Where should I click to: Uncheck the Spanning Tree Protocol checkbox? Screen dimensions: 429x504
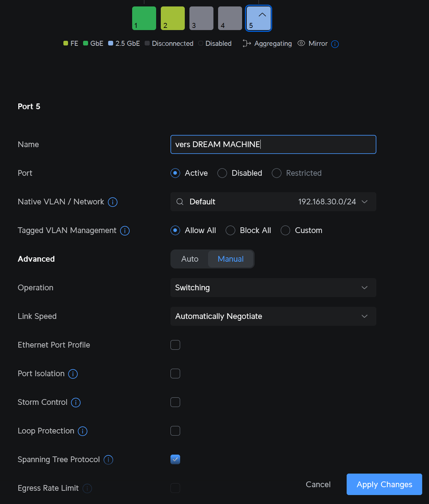coord(175,460)
